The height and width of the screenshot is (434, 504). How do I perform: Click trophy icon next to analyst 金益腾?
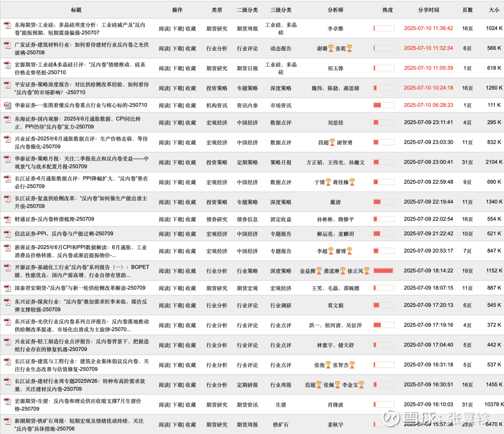pos(319,271)
